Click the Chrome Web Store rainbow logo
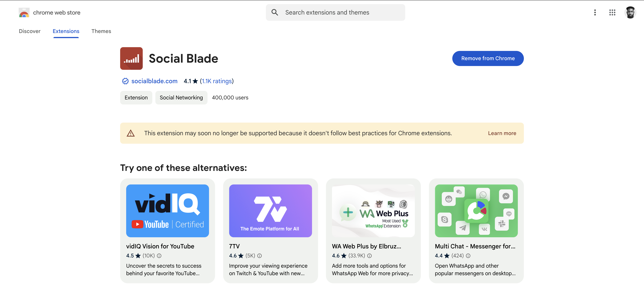The width and height of the screenshot is (644, 298). pyautogui.click(x=23, y=12)
